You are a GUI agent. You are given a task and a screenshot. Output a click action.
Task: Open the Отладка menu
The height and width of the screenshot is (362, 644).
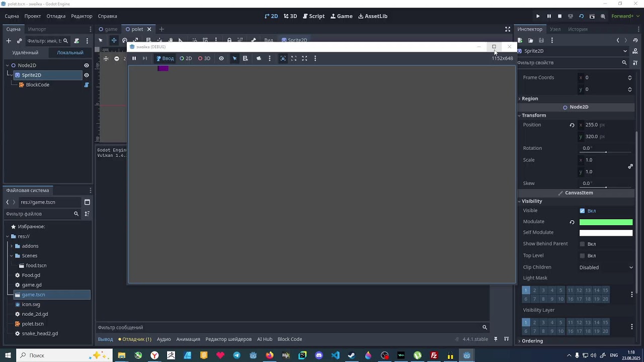click(56, 16)
